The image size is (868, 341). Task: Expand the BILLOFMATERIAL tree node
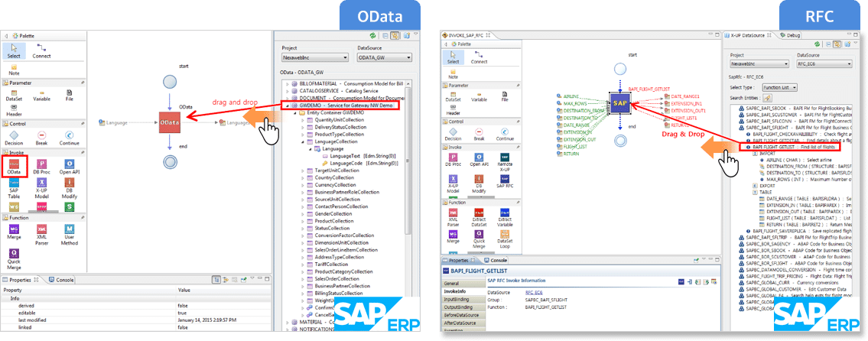pos(287,83)
